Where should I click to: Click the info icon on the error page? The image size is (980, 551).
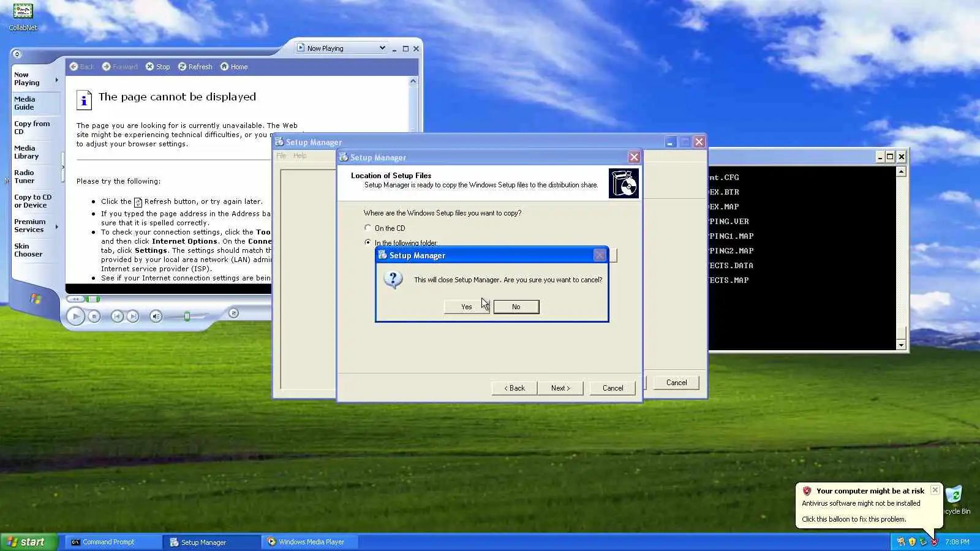(x=84, y=100)
